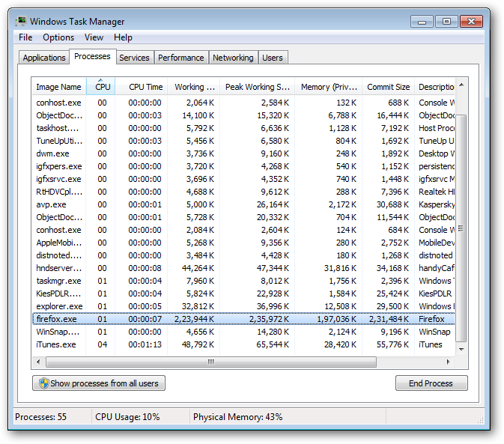Select the taskmgr.exe process row
The height and width of the screenshot is (444, 504).
tap(243, 281)
